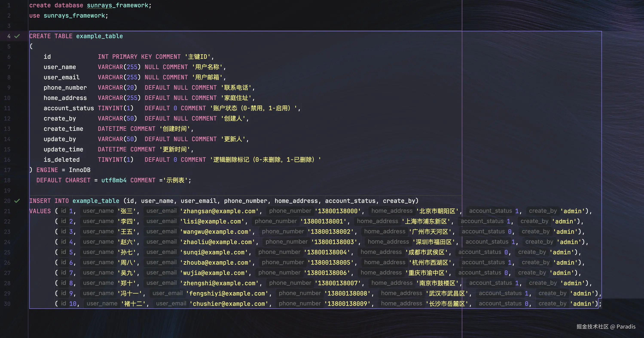
Task: Click the is_deleted column name
Action: [x=61, y=160]
